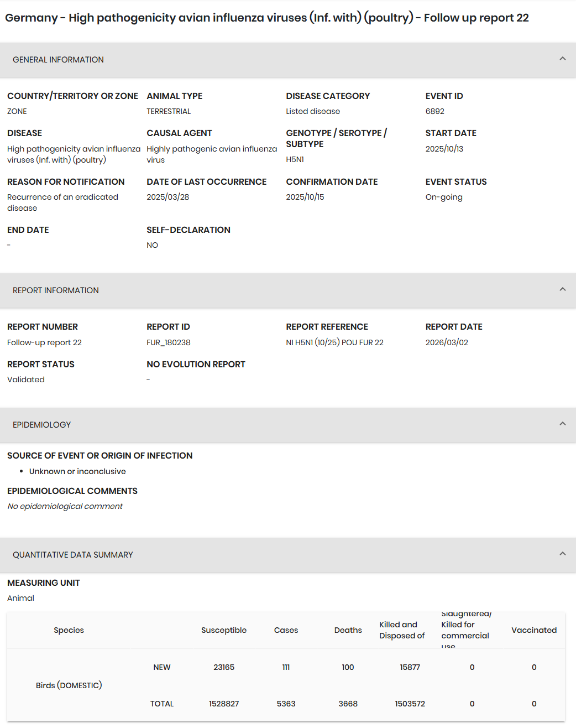Collapse General Information section chevron
Screen dimensions: 576x728
point(562,59)
